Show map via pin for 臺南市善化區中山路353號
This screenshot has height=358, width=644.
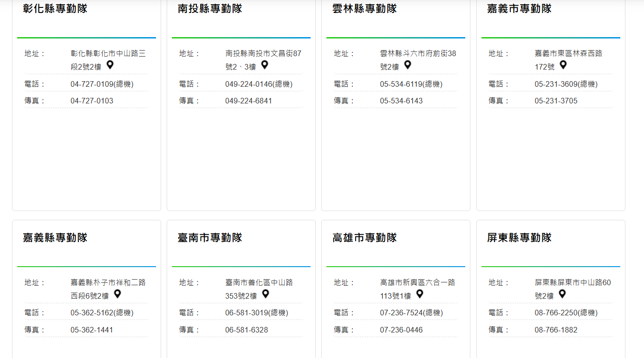(x=266, y=294)
